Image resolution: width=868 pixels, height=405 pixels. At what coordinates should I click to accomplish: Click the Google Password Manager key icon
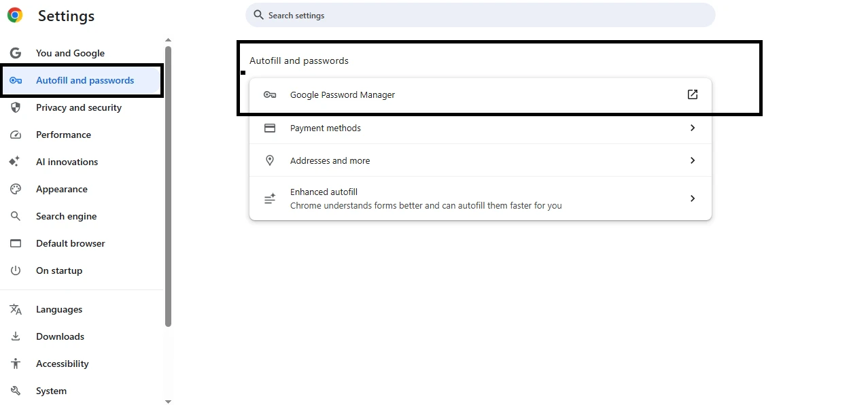coord(270,94)
